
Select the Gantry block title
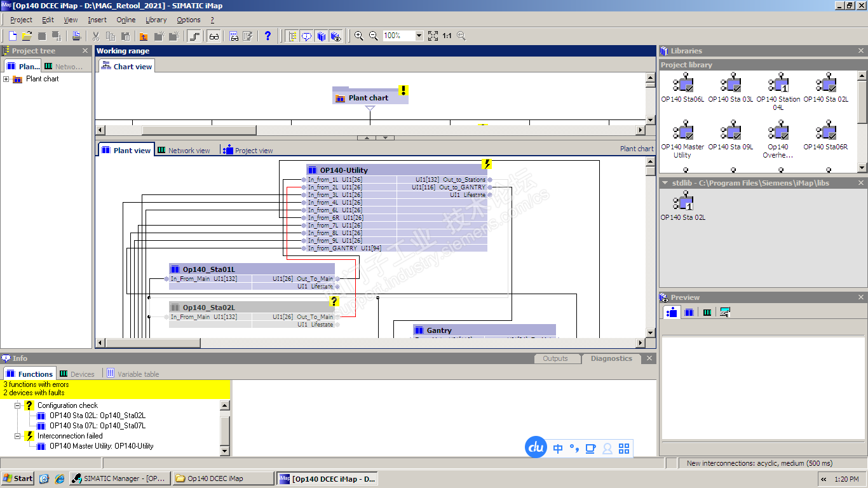point(484,330)
